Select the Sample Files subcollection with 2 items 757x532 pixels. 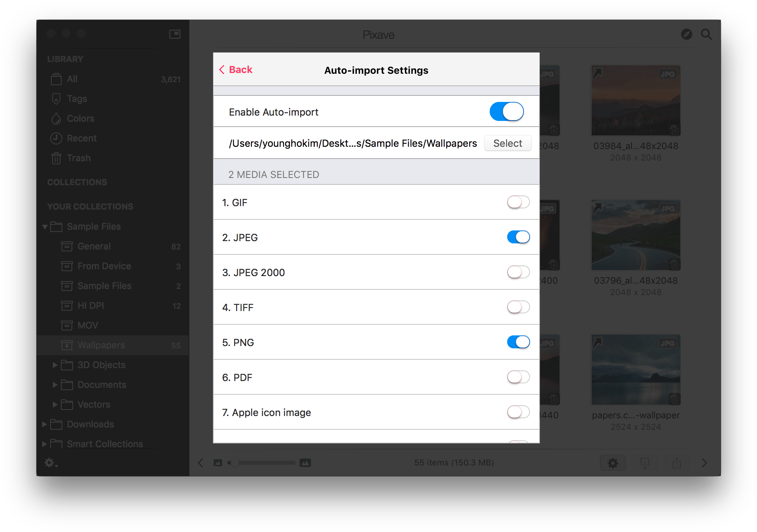pyautogui.click(x=113, y=286)
